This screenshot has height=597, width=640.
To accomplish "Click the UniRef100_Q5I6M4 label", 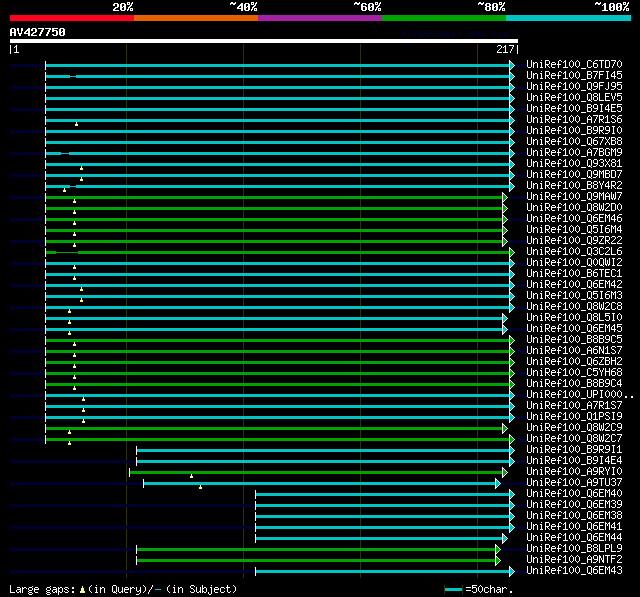I will pos(574,230).
